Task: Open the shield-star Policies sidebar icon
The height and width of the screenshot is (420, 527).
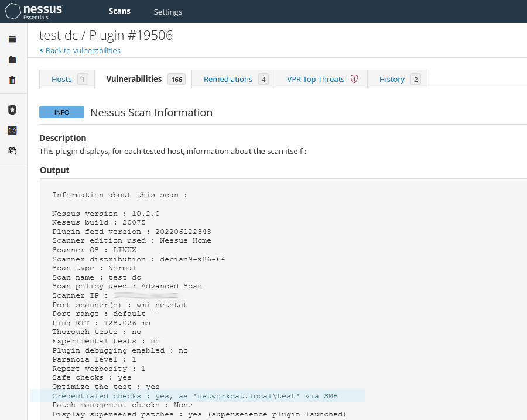Action: click(12, 110)
